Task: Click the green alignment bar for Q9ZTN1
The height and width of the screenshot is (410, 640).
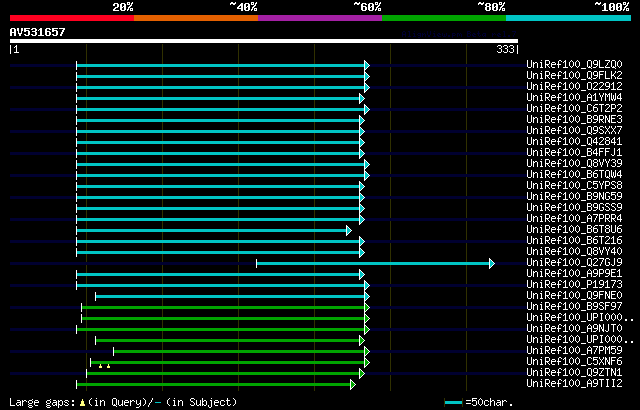Action: [225, 374]
